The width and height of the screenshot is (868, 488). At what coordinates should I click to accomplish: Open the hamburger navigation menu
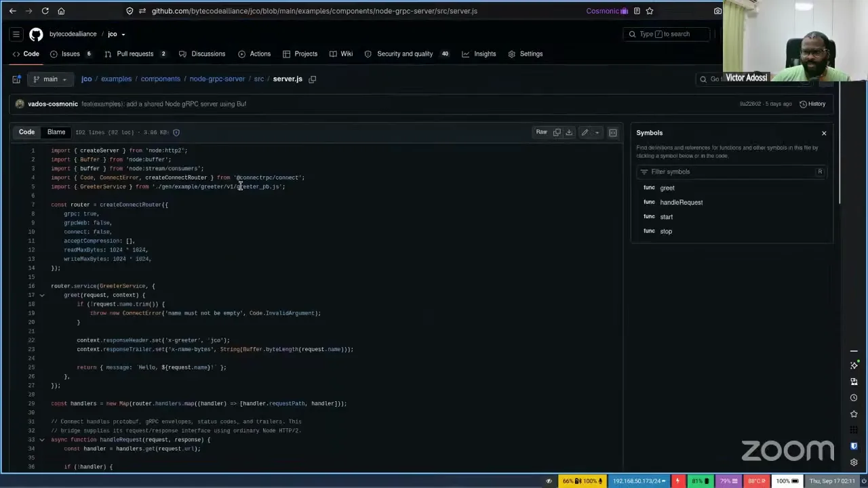[16, 34]
